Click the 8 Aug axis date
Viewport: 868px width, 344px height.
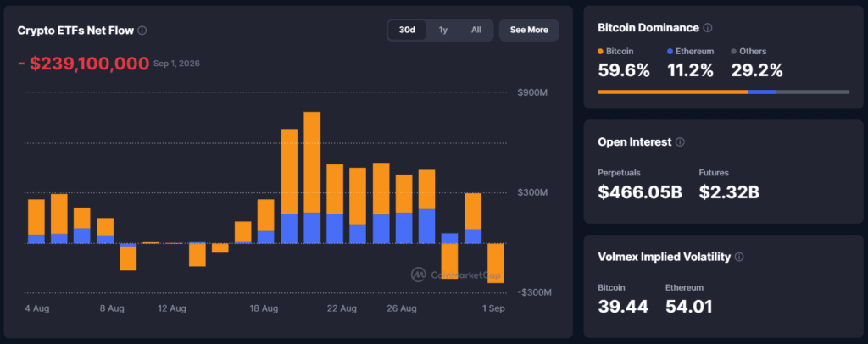point(112,308)
